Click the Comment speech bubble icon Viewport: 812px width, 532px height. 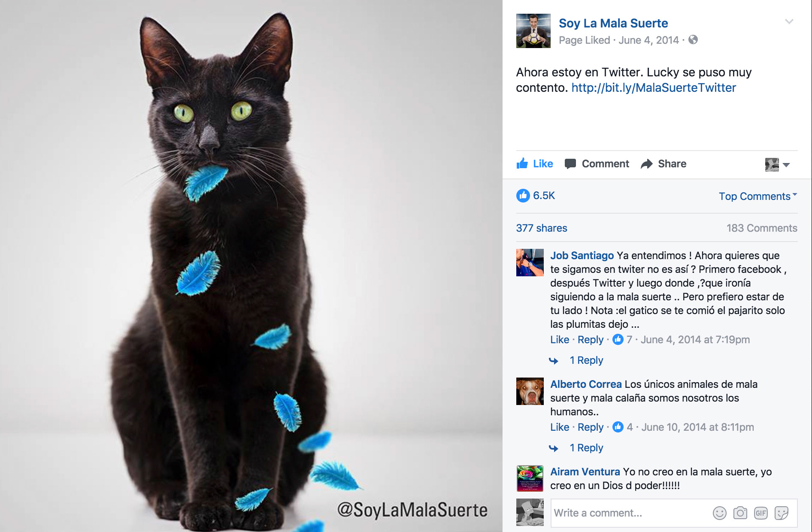[x=570, y=164]
